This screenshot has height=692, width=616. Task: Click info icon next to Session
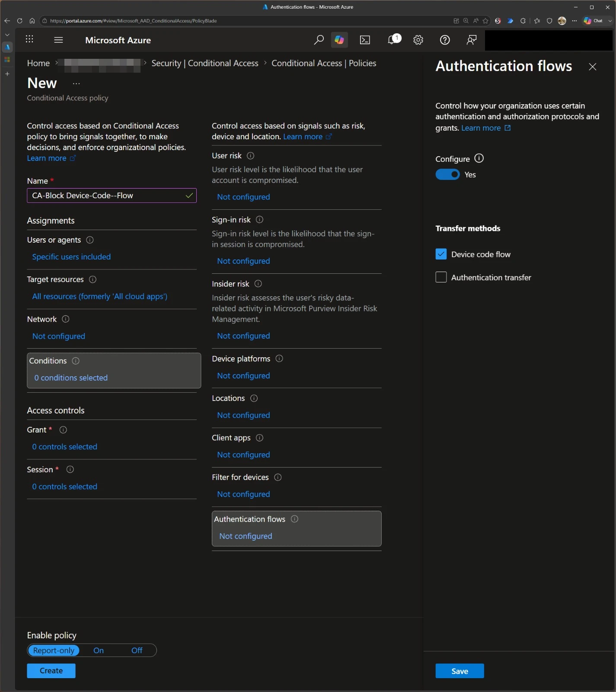coord(70,470)
